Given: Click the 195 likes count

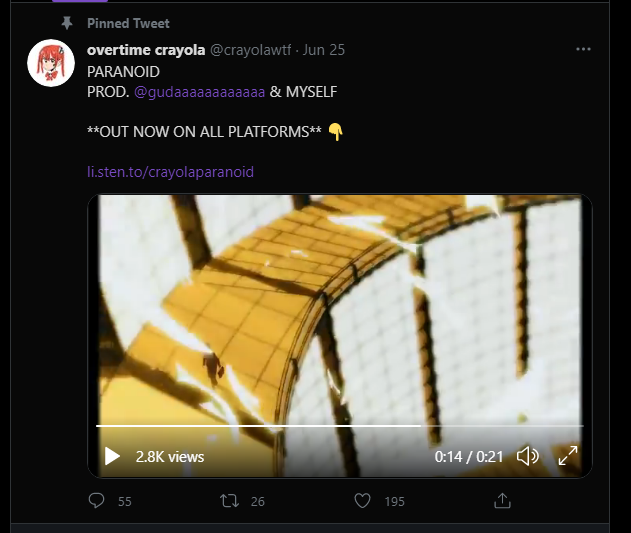Looking at the screenshot, I should point(394,501).
